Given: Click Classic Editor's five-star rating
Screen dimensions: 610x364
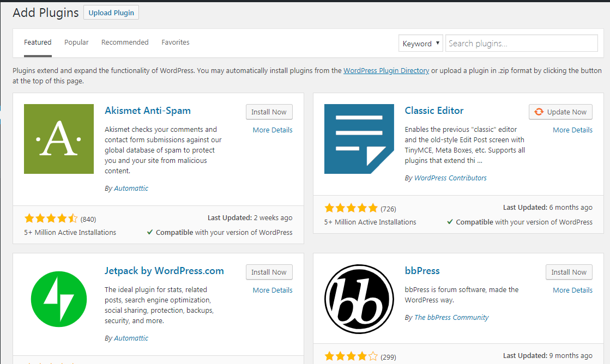Looking at the screenshot, I should pyautogui.click(x=351, y=208).
